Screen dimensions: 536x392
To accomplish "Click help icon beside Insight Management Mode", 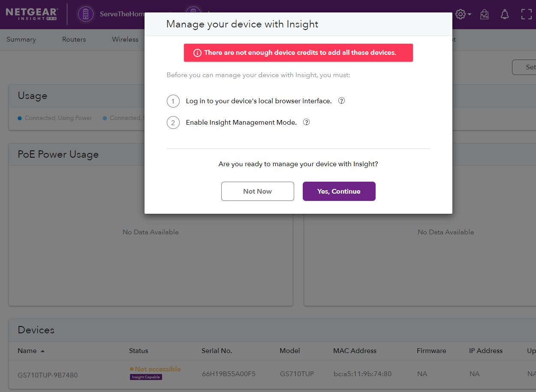I will tap(306, 122).
